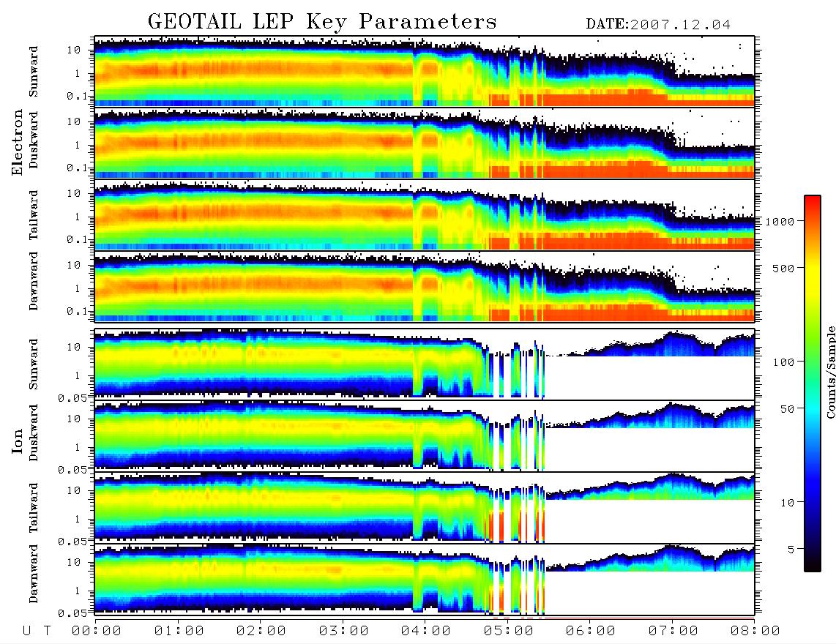Click the date label 'DATE:2007.12.04'
This screenshot has height=644, width=836.
[x=658, y=25]
